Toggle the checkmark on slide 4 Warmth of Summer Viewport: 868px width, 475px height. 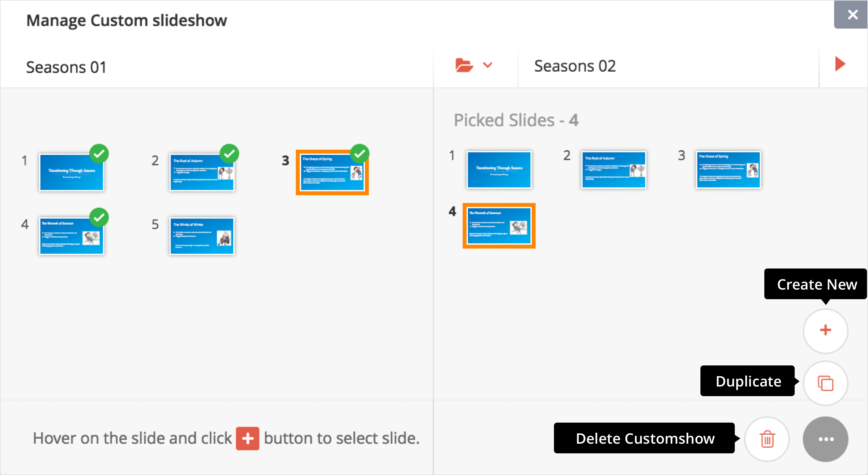[99, 217]
